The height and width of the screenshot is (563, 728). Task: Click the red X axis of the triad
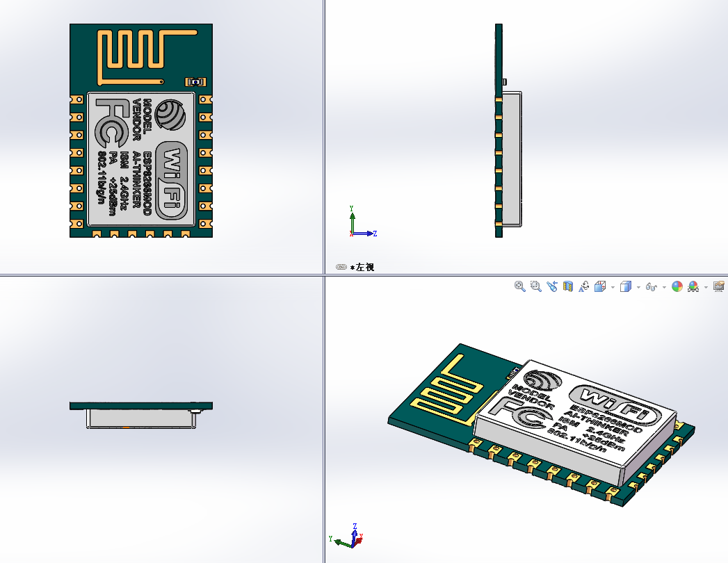pos(357,540)
